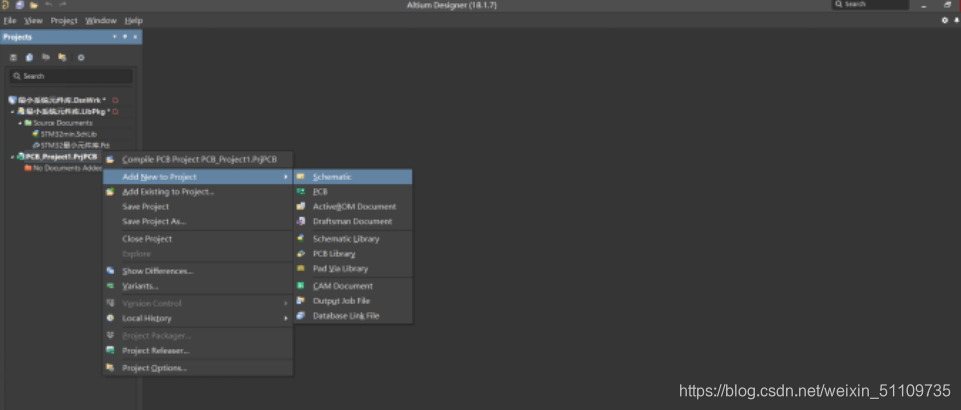Viewport: 961px width, 410px height.
Task: Select Show Differences
Action: point(197,271)
